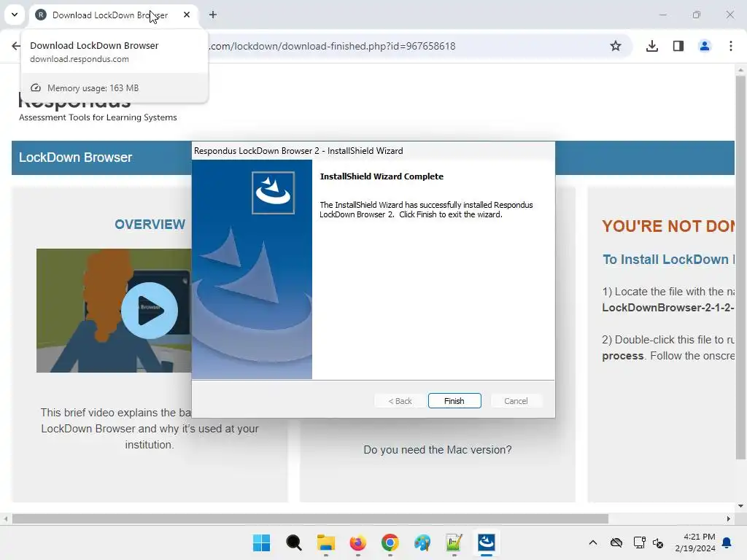Open notifications bell icon

tap(727, 542)
